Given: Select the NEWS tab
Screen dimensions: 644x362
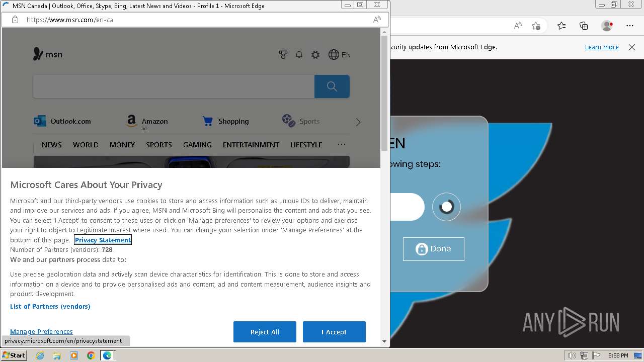Looking at the screenshot, I should [x=52, y=145].
